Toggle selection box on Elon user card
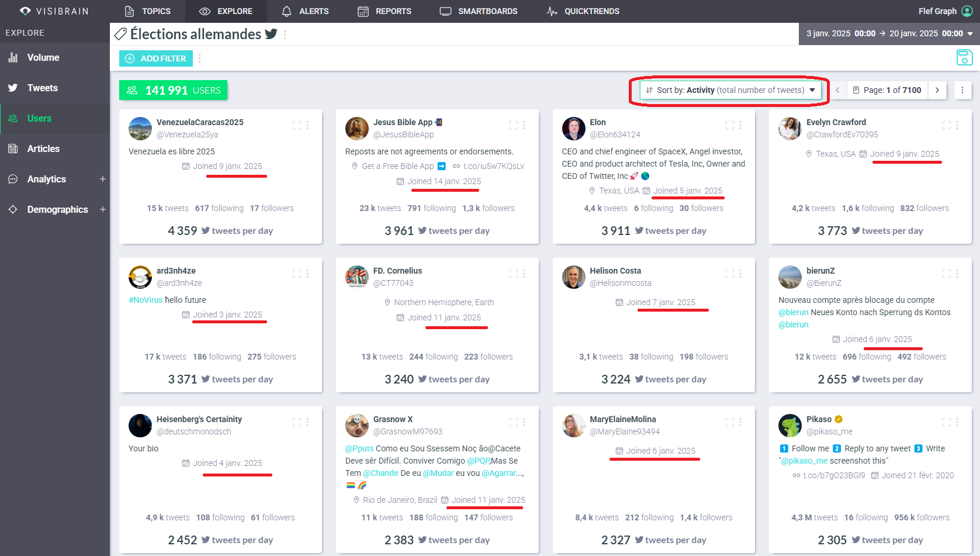The image size is (980, 556). pyautogui.click(x=729, y=125)
